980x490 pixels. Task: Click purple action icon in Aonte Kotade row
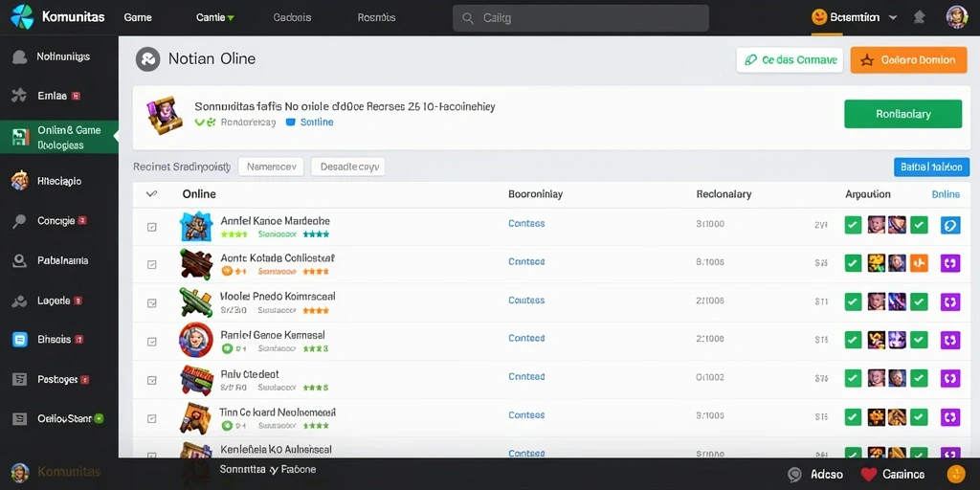click(950, 263)
